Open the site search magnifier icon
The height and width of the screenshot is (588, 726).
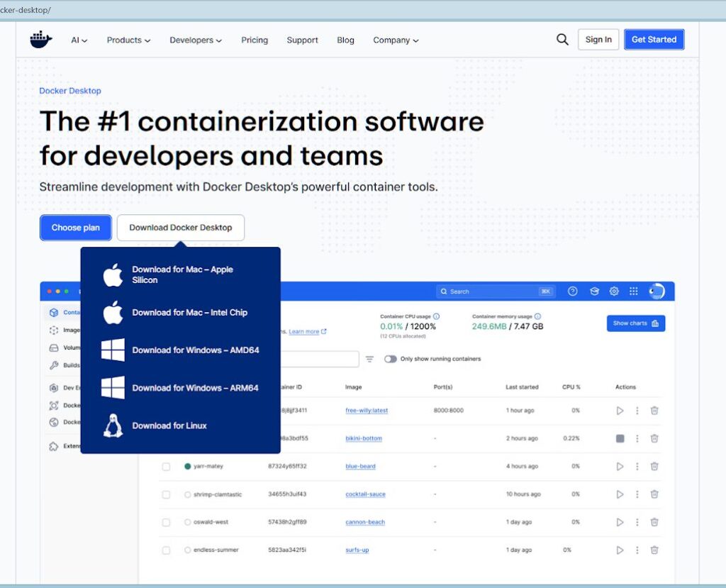coord(562,40)
